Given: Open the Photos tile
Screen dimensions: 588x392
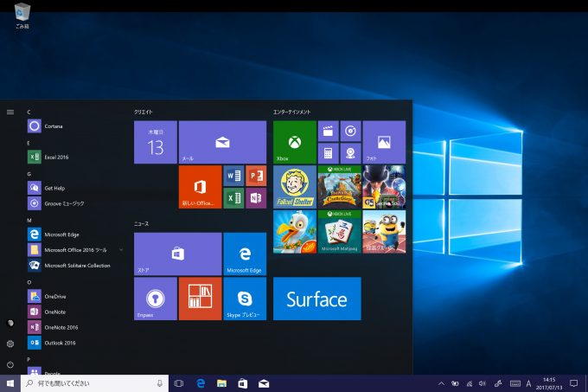Looking at the screenshot, I should tap(384, 142).
